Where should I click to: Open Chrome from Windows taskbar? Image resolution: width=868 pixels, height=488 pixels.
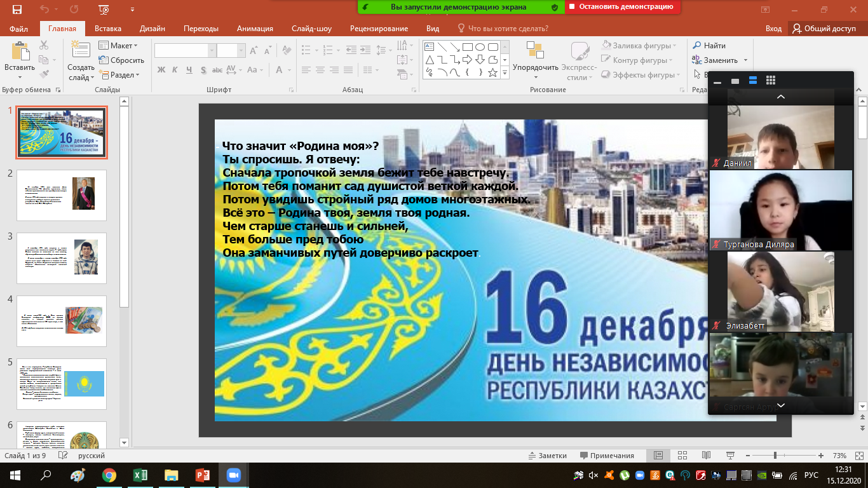point(109,475)
